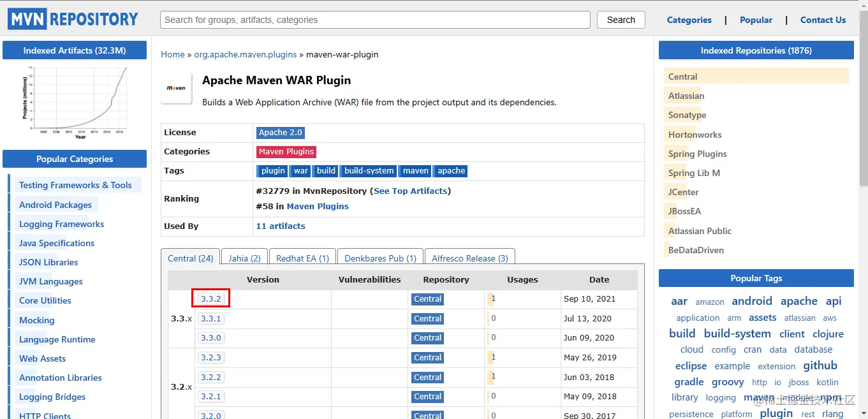Open Central in indexed repositories

tap(683, 77)
